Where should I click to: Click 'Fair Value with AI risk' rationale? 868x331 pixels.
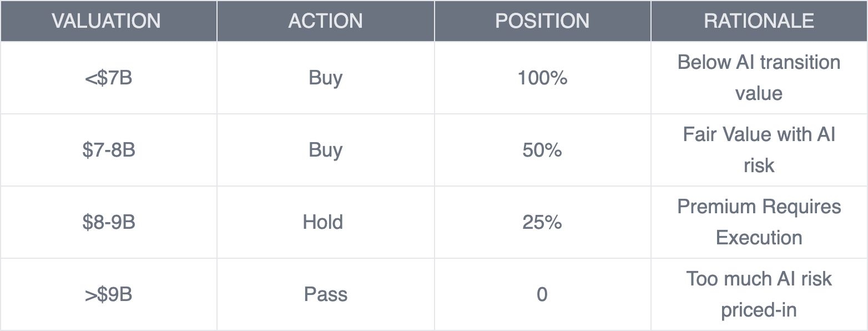(759, 150)
